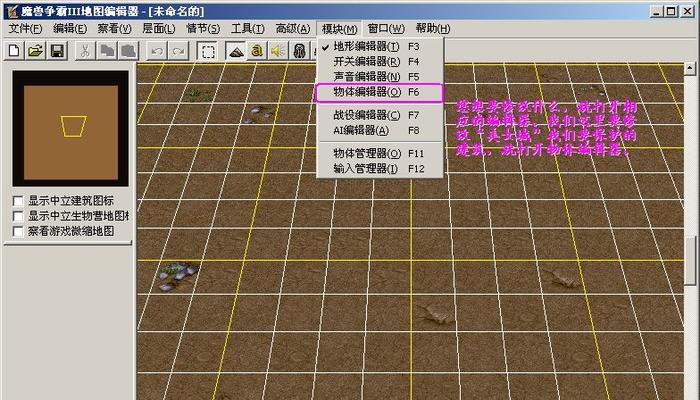Choose the dashed selection brush icon
Viewport: 700px width, 400px height.
(207, 51)
